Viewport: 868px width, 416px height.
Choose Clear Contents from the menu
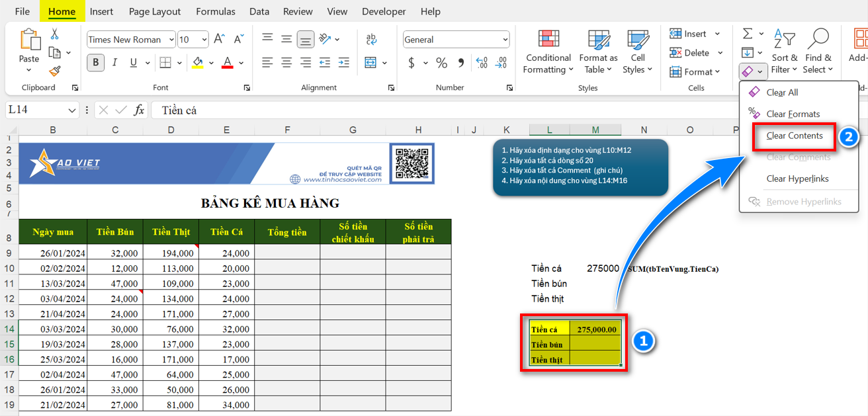coord(795,136)
